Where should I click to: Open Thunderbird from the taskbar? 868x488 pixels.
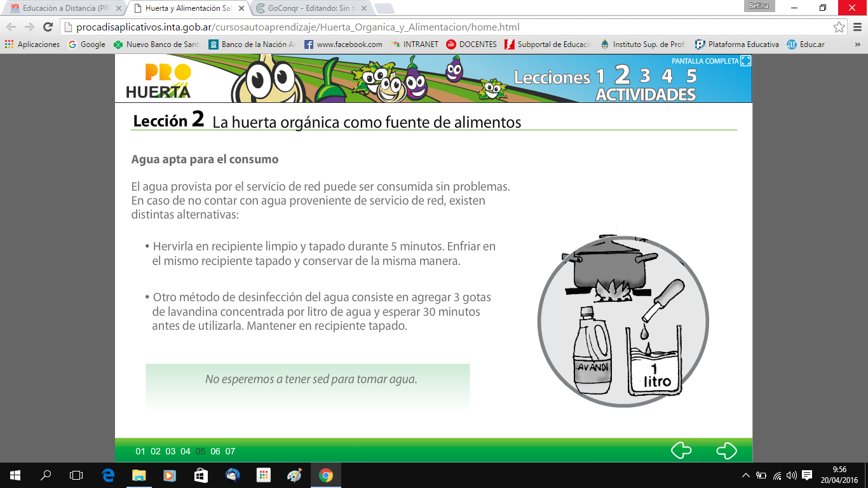(233, 475)
